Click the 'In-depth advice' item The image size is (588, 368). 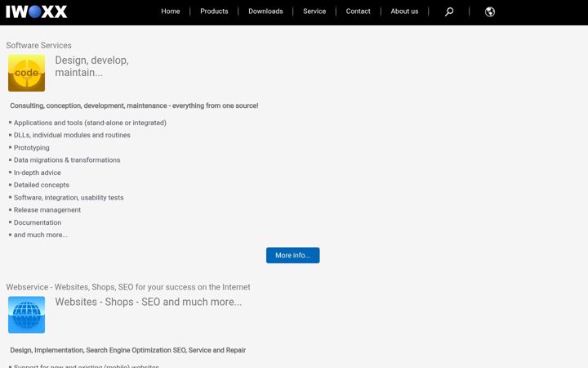pos(37,173)
